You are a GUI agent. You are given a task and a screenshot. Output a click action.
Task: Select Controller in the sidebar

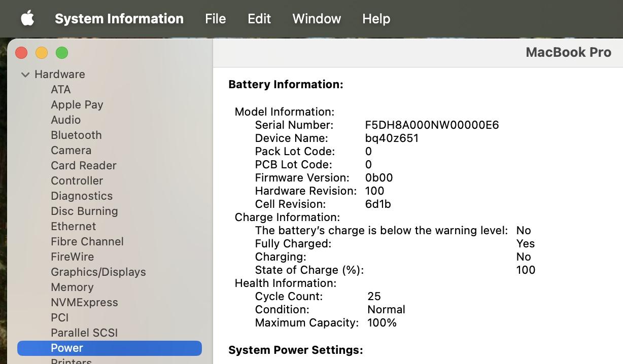pyautogui.click(x=77, y=180)
